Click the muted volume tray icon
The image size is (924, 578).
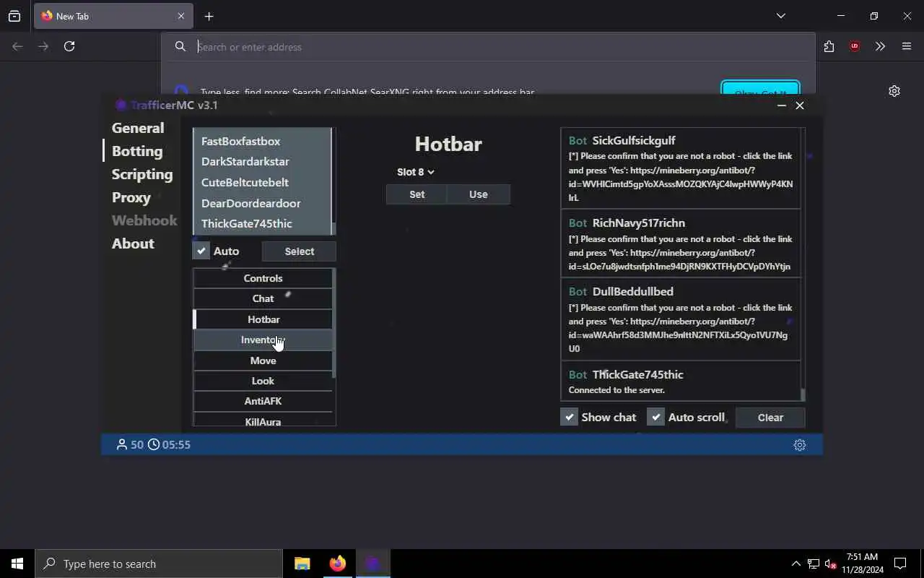tap(831, 564)
